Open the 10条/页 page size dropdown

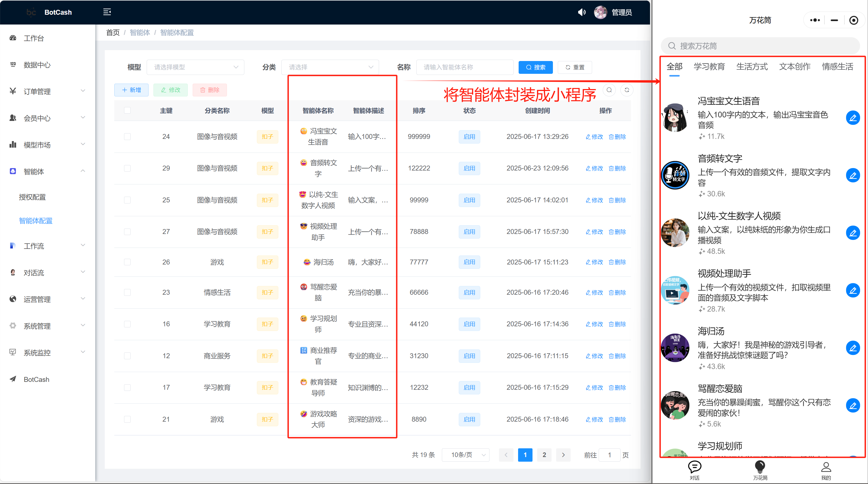[466, 455]
